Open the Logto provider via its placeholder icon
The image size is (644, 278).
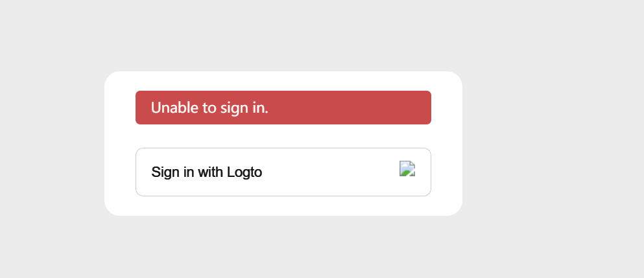click(x=407, y=168)
